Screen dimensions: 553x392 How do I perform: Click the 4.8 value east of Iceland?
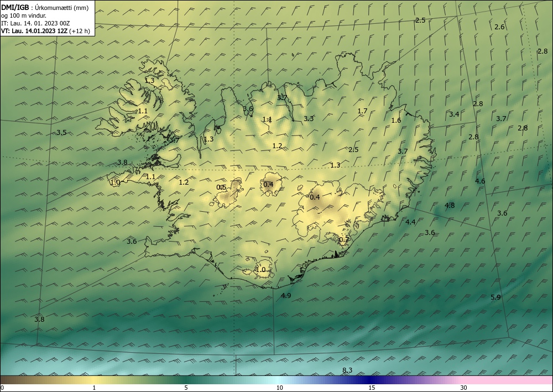tap(450, 205)
